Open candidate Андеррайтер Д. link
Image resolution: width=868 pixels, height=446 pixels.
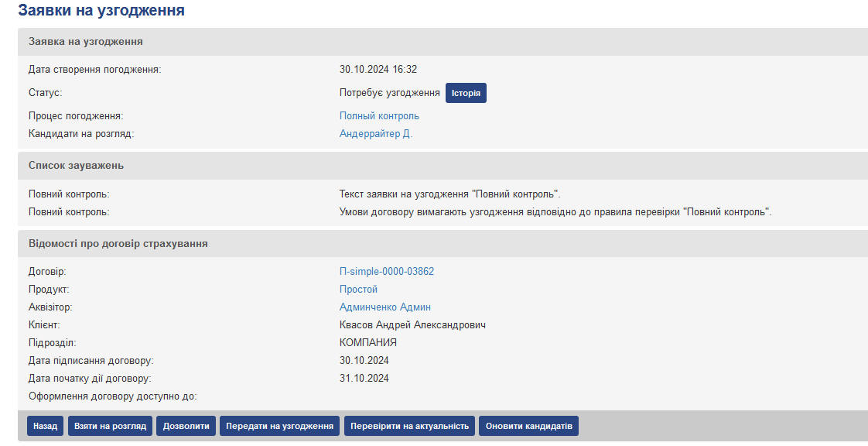pos(376,134)
